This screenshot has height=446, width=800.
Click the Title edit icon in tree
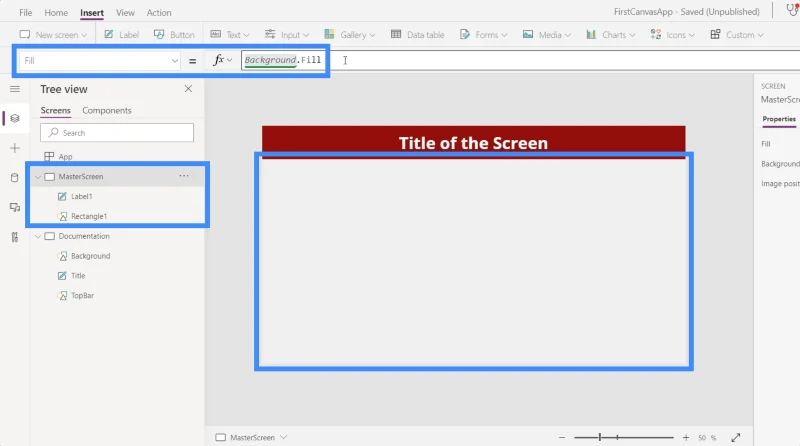tap(62, 276)
